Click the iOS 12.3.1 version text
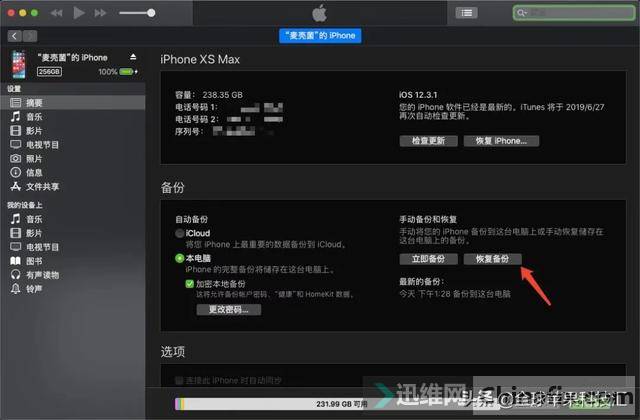The width and height of the screenshot is (640, 420). point(418,95)
